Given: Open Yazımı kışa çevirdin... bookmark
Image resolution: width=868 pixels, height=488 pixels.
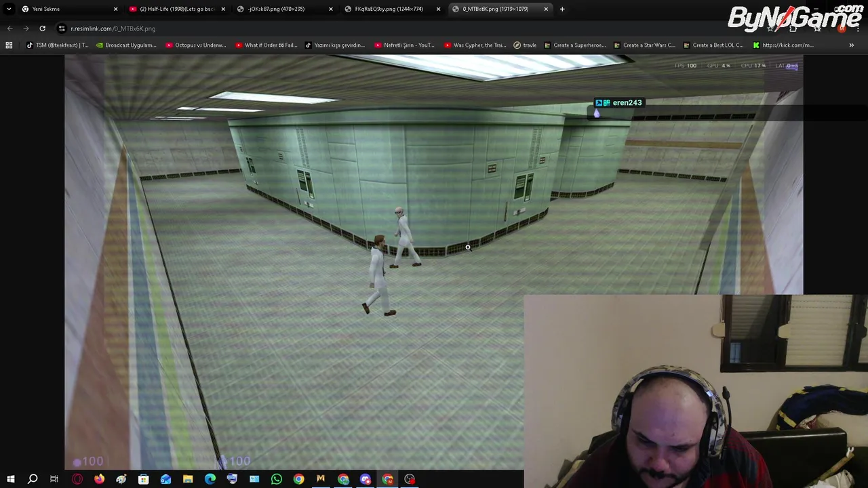Looking at the screenshot, I should click(x=335, y=45).
